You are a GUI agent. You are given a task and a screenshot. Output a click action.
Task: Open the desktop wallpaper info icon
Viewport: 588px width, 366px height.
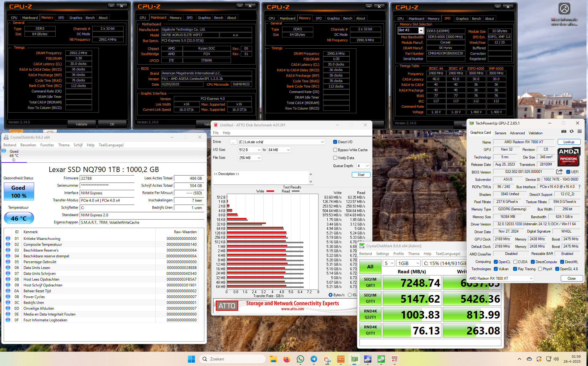pos(564,14)
